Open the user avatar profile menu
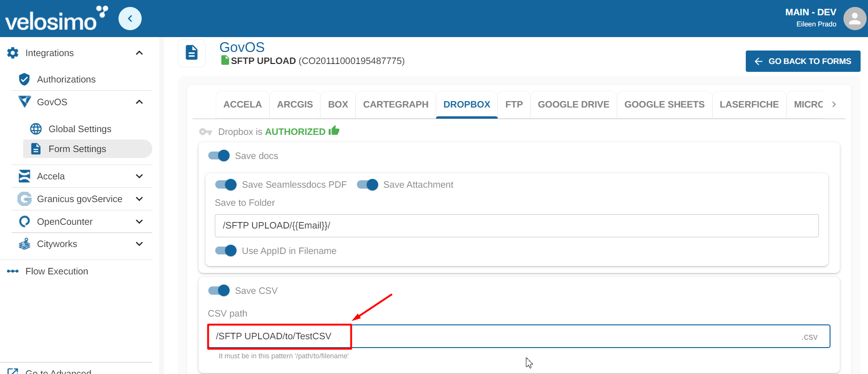Viewport: 868px width, 374px height. tap(855, 19)
